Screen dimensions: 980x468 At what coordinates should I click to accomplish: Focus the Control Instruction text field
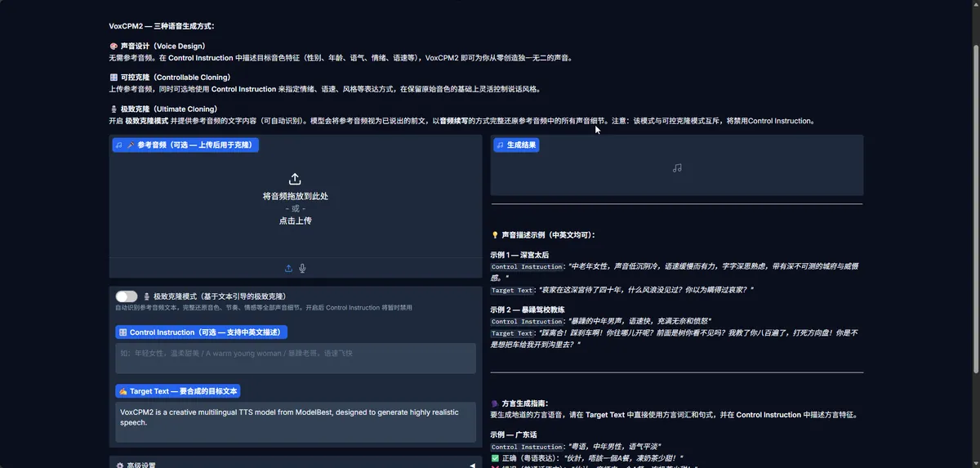point(296,358)
